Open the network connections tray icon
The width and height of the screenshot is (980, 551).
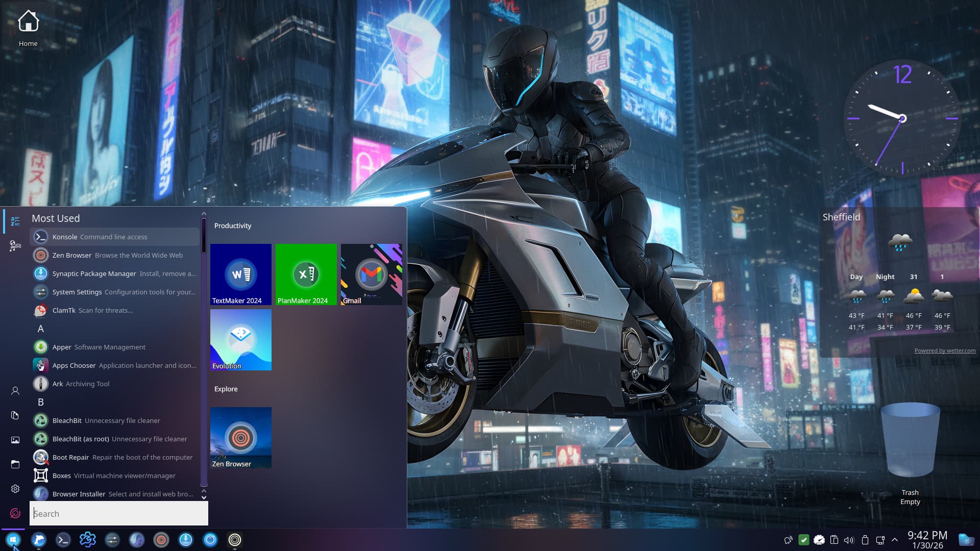880,540
